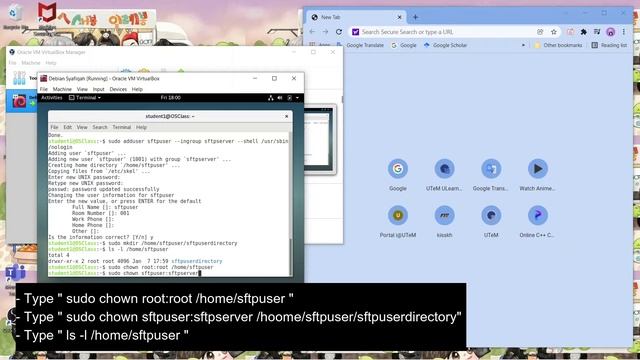Open a new Chrome tab with the plus button
The image size is (640, 360).
(416, 17)
